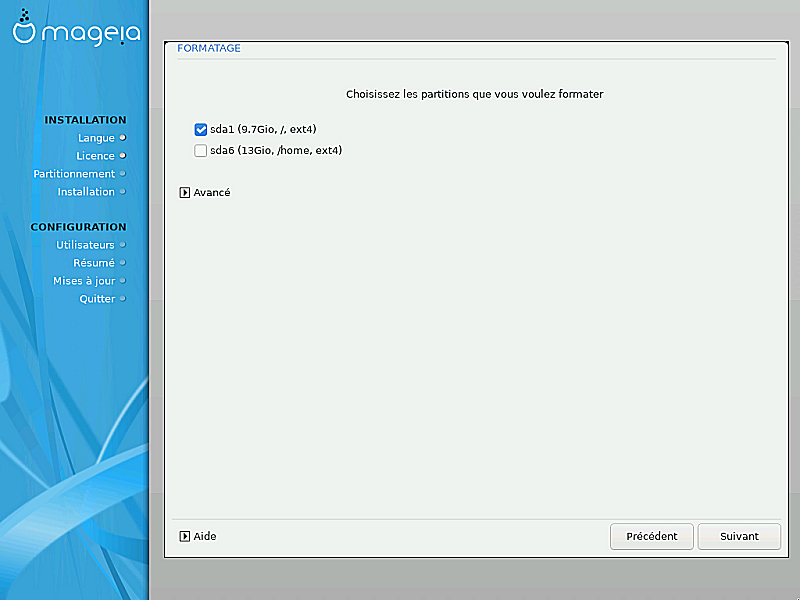800x600 pixels.
Task: Select the Mises à jour step label
Action: [x=84, y=281]
